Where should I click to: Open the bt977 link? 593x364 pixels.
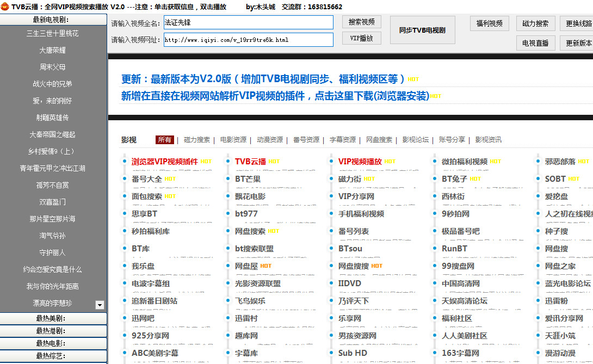(246, 214)
